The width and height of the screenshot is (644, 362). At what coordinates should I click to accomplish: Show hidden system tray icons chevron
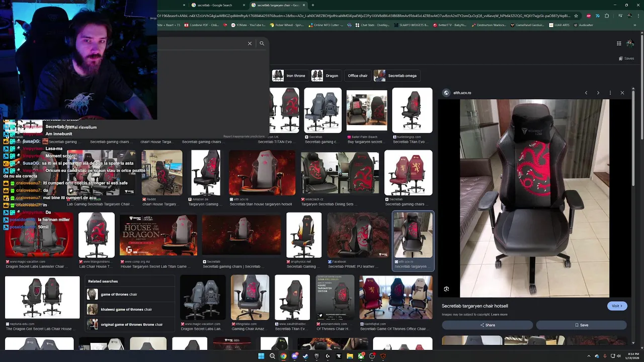point(589,356)
